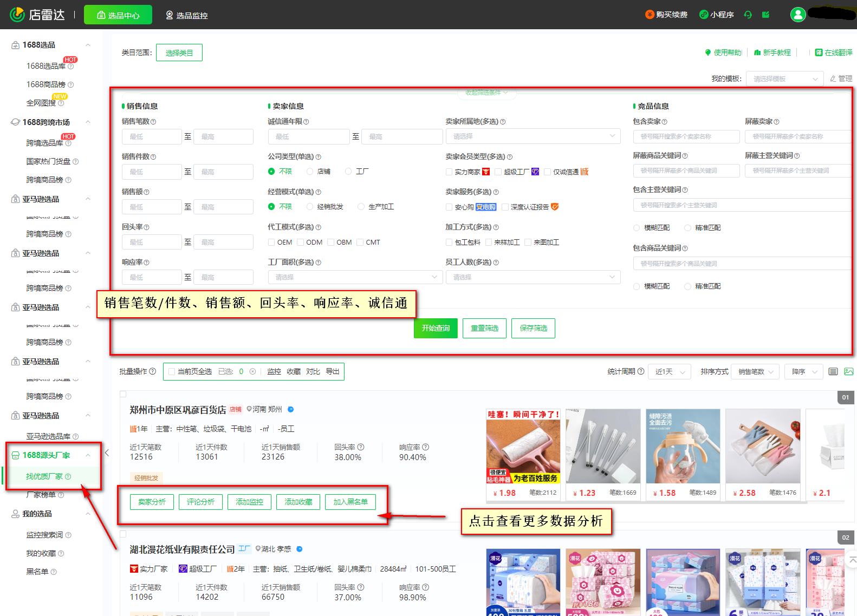Open rubber gloves product thumbnail ¥2.58
The image size is (857, 616).
tap(763, 446)
